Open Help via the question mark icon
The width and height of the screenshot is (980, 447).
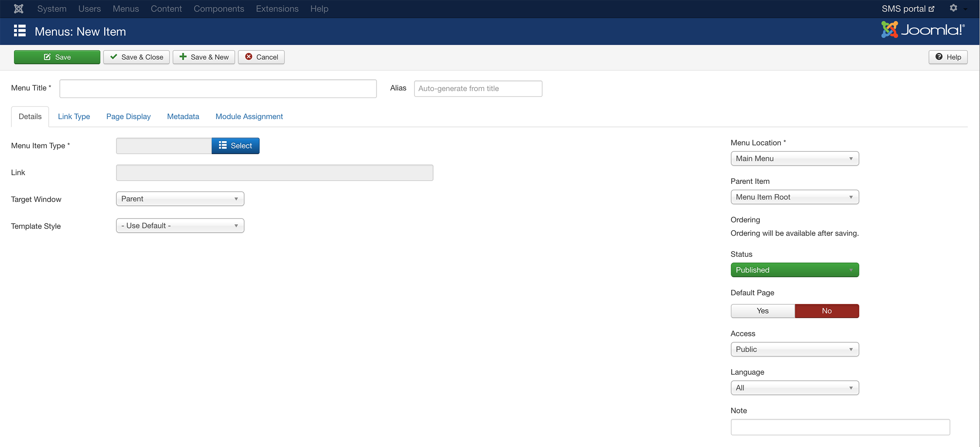(x=948, y=57)
